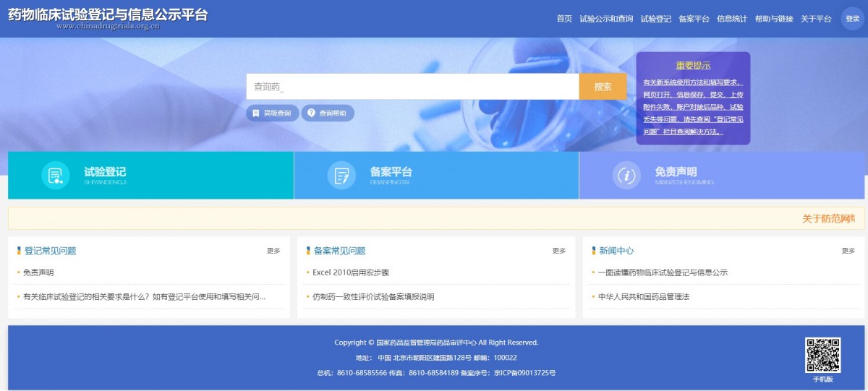Open 信息统计 menu item
The image size is (868, 391).
[x=732, y=19]
